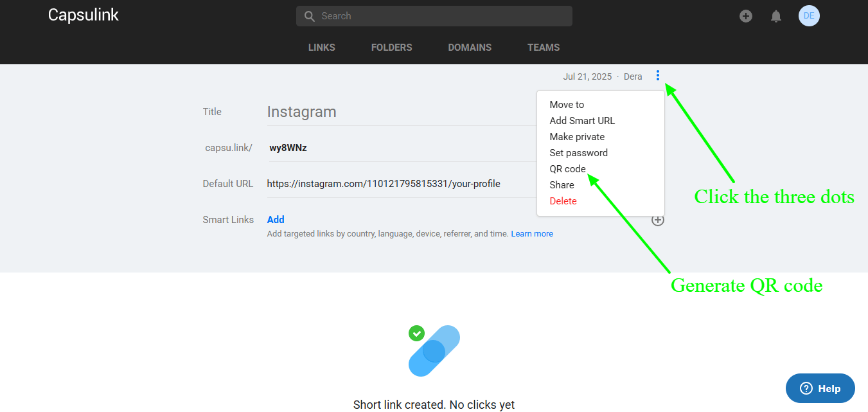Click the Dera owner name
The width and height of the screenshot is (868, 412).
[x=633, y=76]
